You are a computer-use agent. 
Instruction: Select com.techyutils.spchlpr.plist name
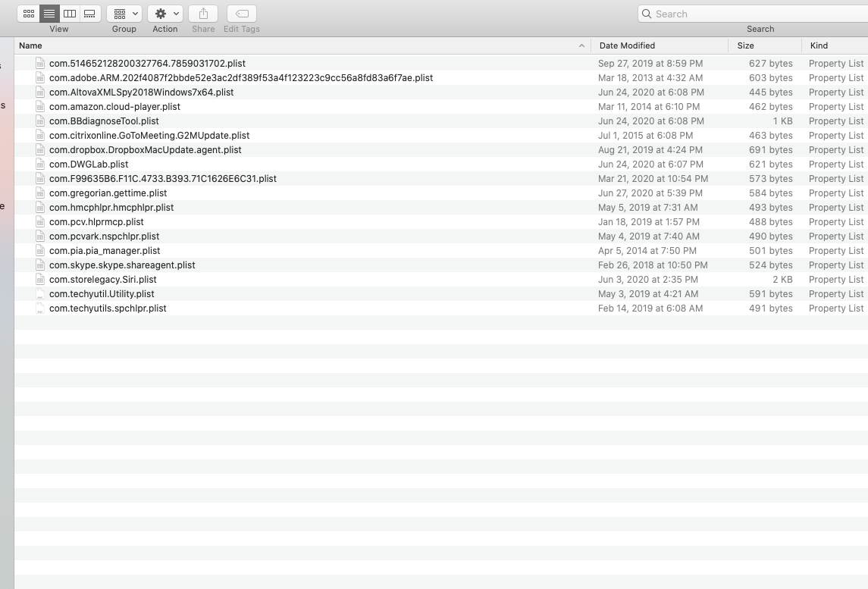click(108, 308)
